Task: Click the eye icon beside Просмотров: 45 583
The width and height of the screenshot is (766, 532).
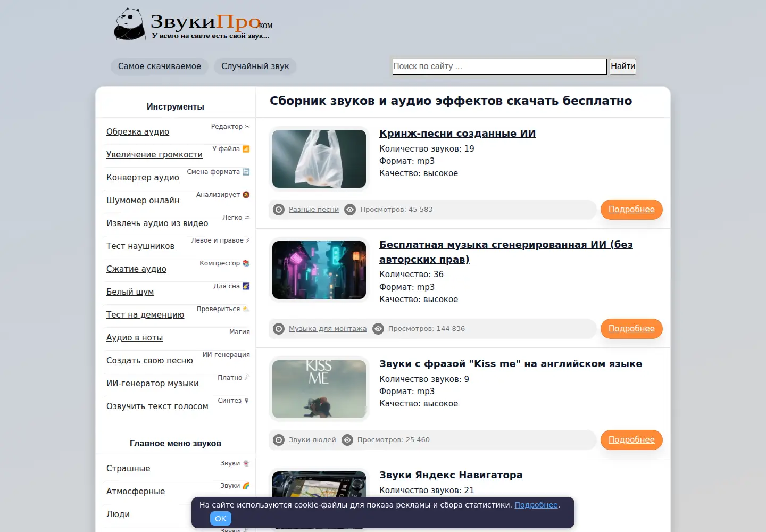Action: [x=350, y=210]
